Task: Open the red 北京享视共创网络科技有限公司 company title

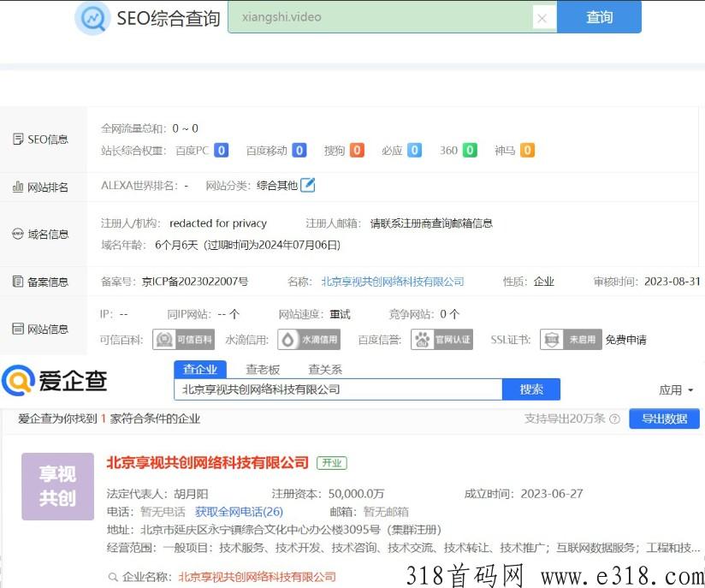Action: pos(208,463)
